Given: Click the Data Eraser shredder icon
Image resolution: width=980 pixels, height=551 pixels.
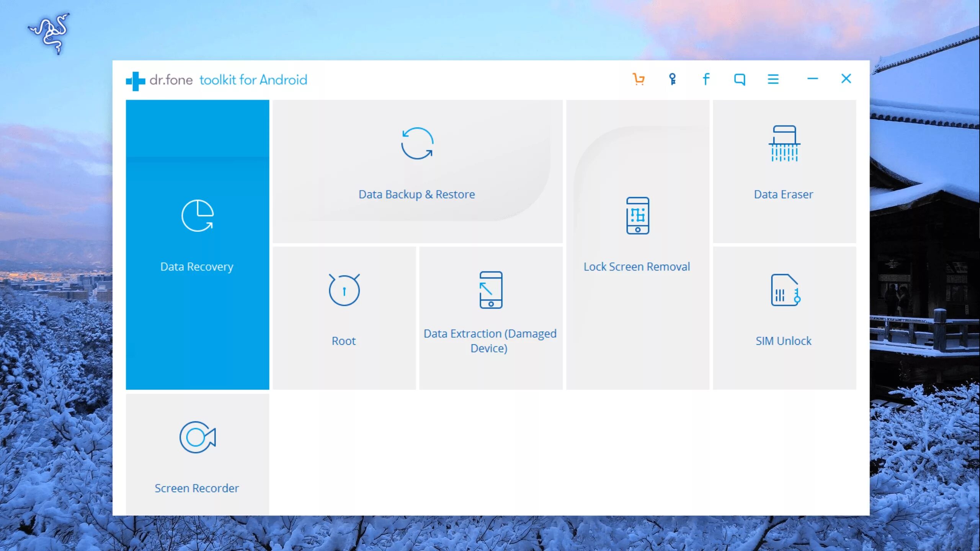Looking at the screenshot, I should [x=784, y=143].
